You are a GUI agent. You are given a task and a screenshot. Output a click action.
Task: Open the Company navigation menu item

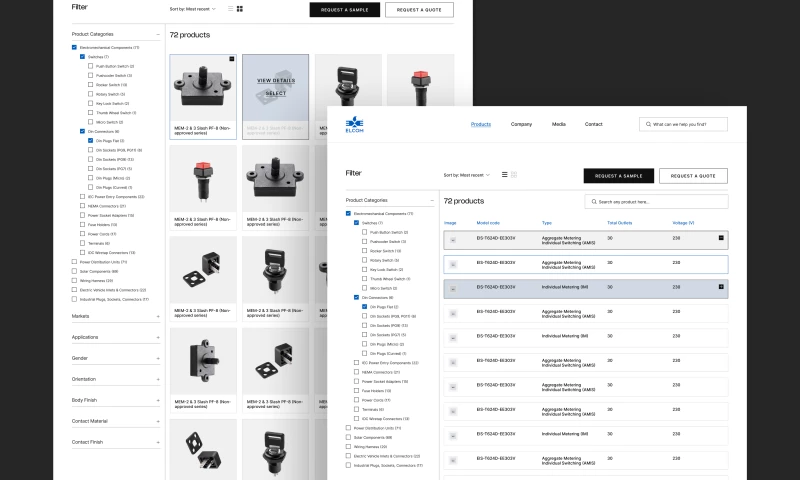[x=521, y=124]
